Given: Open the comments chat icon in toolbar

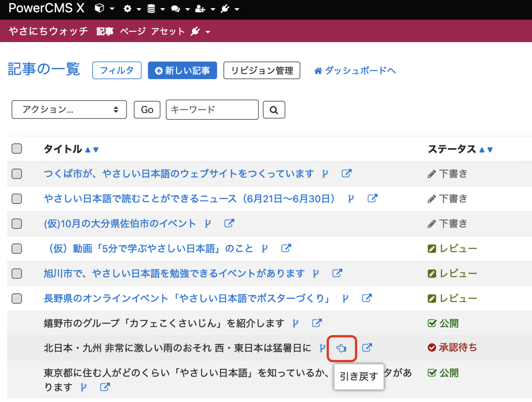Looking at the screenshot, I should coord(175,9).
